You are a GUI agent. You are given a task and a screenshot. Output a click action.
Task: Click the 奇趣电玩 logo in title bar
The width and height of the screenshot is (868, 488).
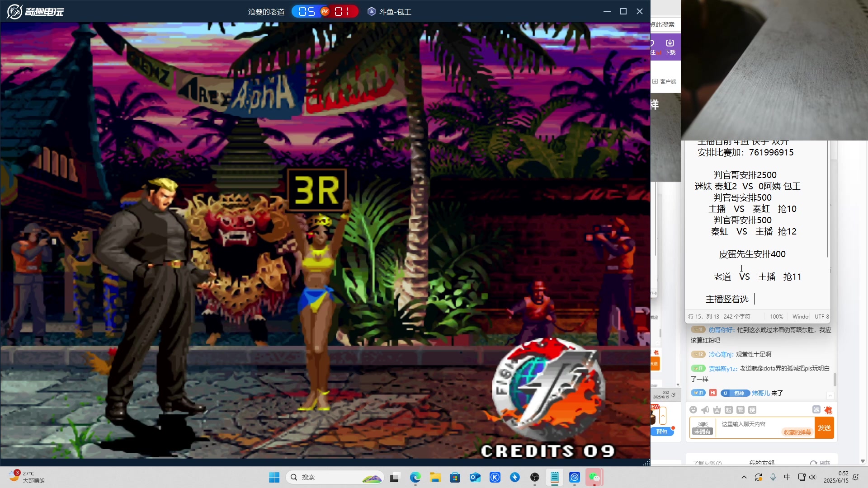click(35, 11)
